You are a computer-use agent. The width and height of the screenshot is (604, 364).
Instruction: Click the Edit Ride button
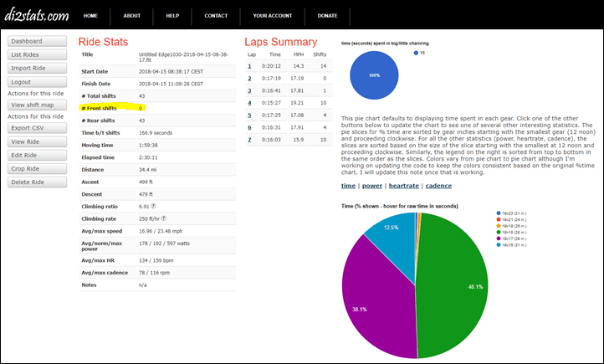click(37, 156)
